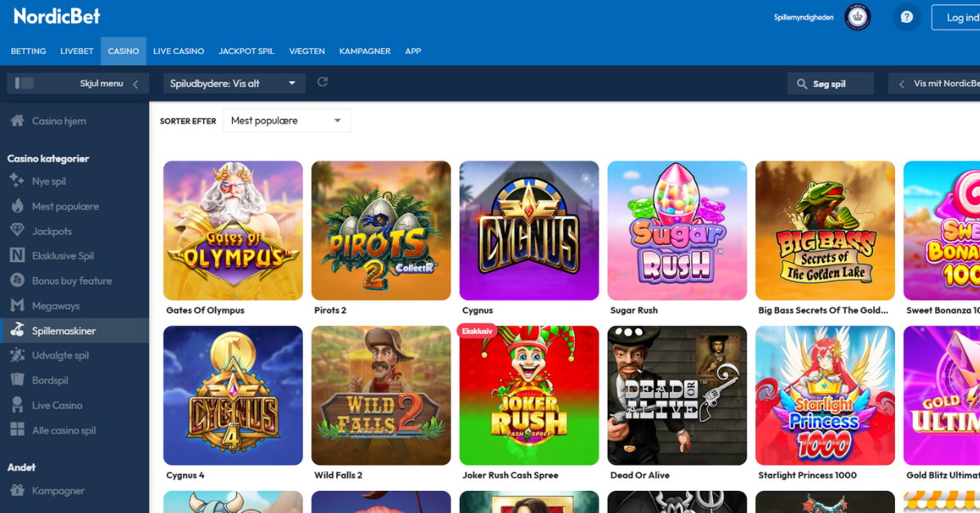This screenshot has height=513, width=980.
Task: Click the M icon for Megaways
Action: (x=16, y=306)
